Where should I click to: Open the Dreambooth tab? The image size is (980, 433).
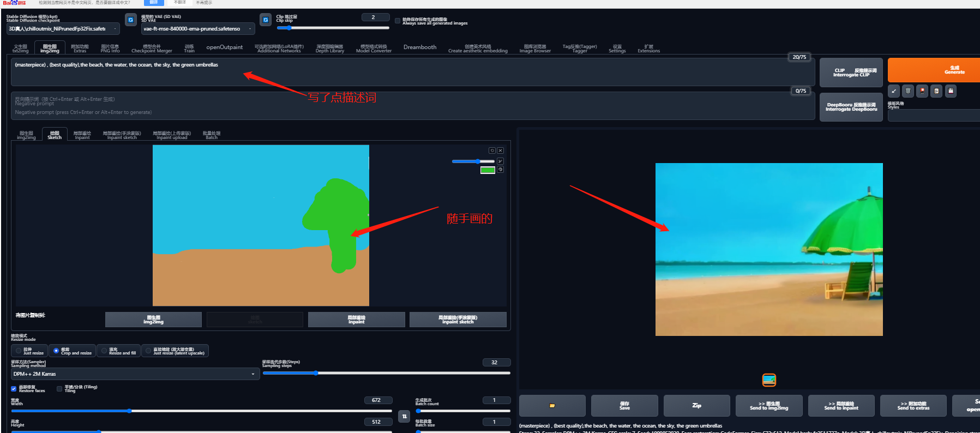point(419,47)
